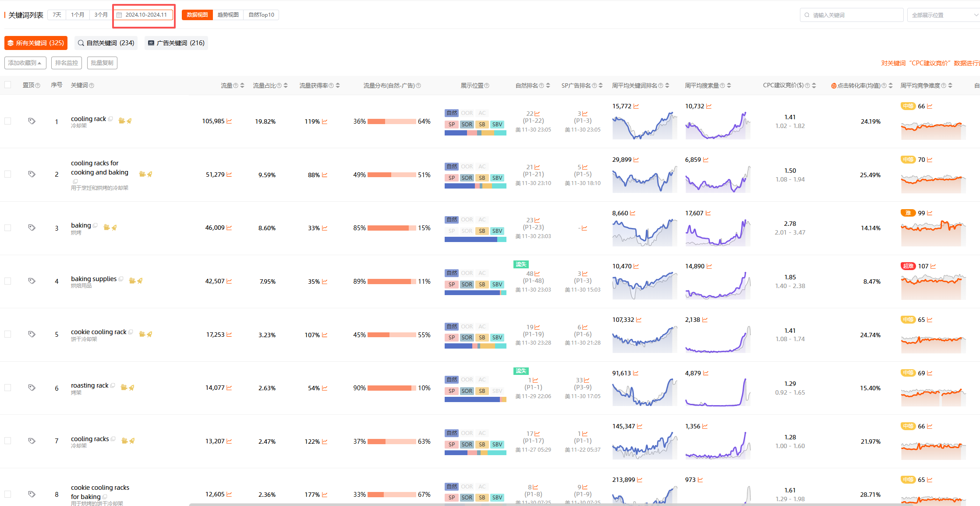Open the 全部展示位置 dropdown
Image resolution: width=980 pixels, height=506 pixels.
pyautogui.click(x=945, y=15)
